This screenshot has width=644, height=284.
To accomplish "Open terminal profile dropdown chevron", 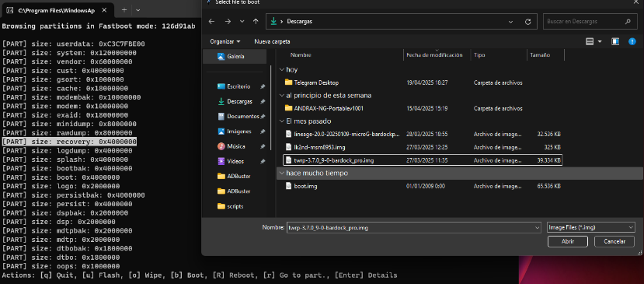I will click(x=138, y=10).
